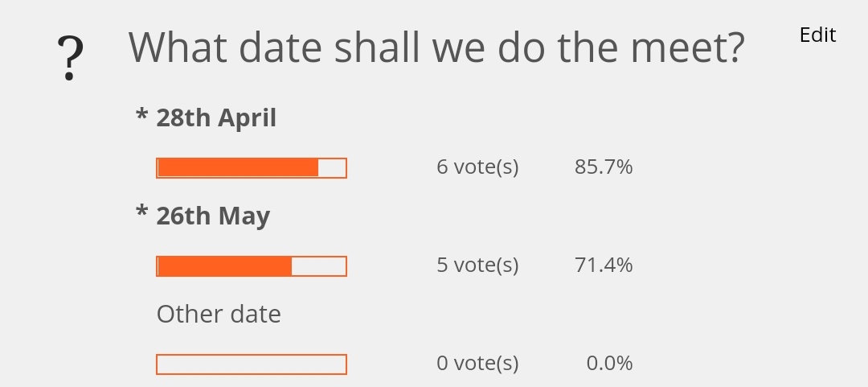
Task: Click the asterisk beside 28th April
Action: click(x=142, y=115)
